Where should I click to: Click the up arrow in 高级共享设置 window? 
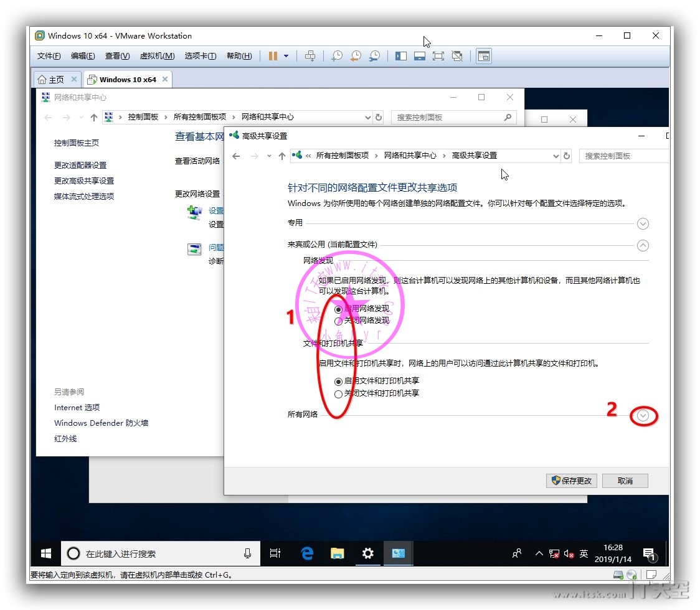[281, 156]
